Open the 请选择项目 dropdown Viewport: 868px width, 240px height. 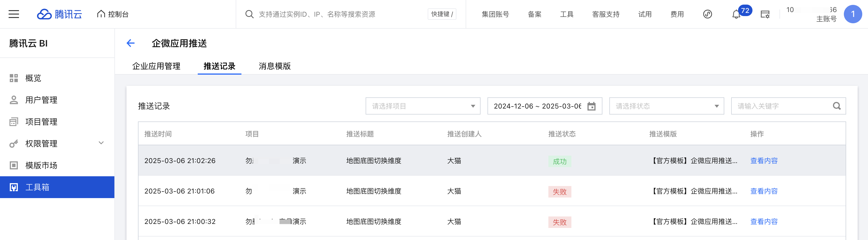[423, 107]
